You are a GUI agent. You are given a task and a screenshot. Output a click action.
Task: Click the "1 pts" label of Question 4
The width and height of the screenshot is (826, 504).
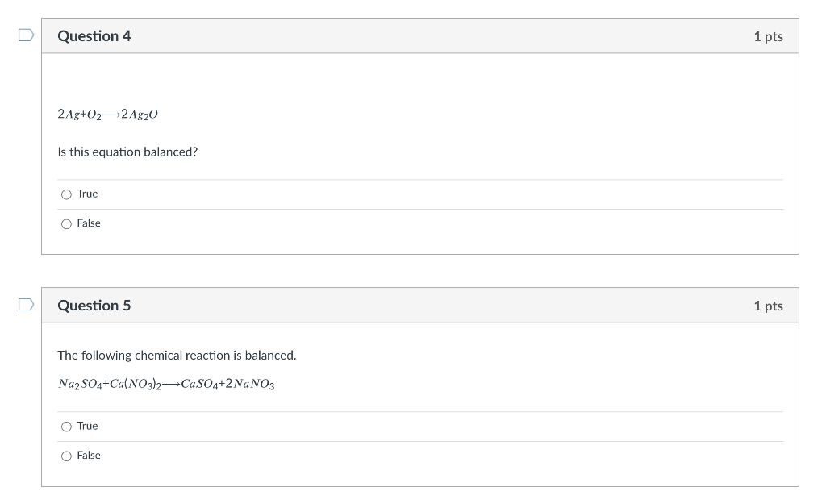click(x=768, y=36)
